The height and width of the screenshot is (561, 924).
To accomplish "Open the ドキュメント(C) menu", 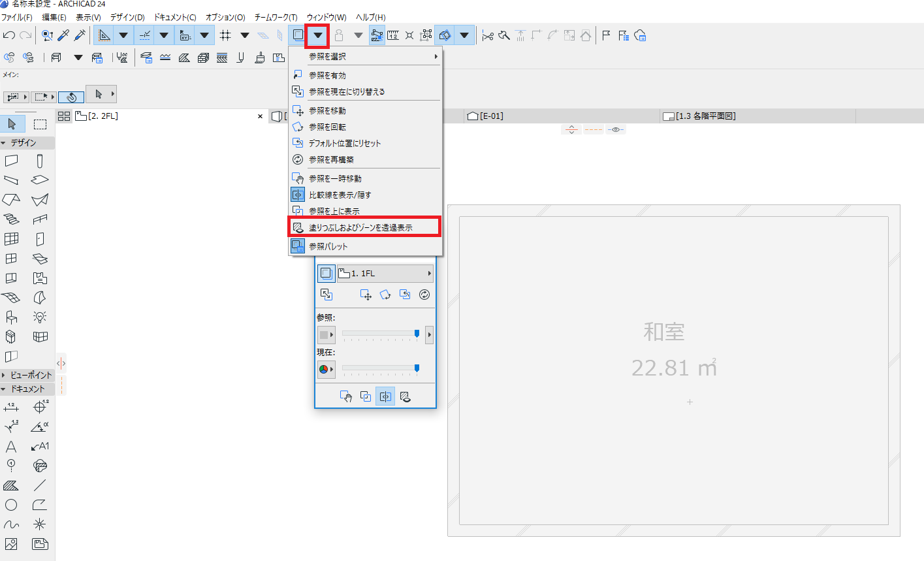I will [x=175, y=17].
